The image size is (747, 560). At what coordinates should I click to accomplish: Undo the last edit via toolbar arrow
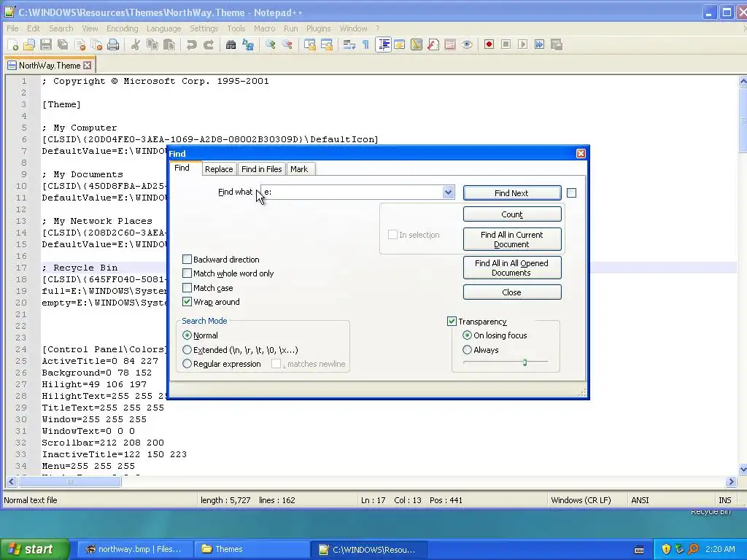click(x=192, y=44)
